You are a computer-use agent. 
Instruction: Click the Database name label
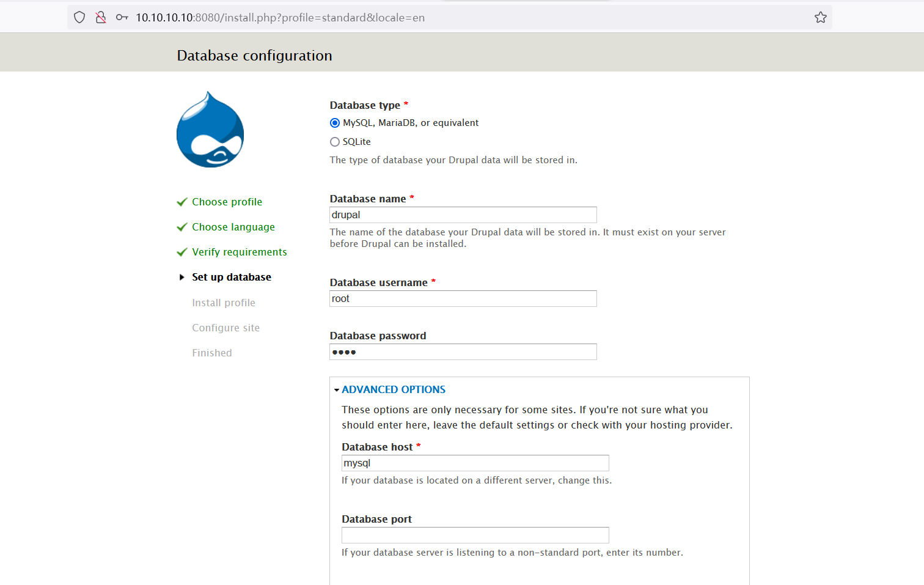[x=368, y=199]
